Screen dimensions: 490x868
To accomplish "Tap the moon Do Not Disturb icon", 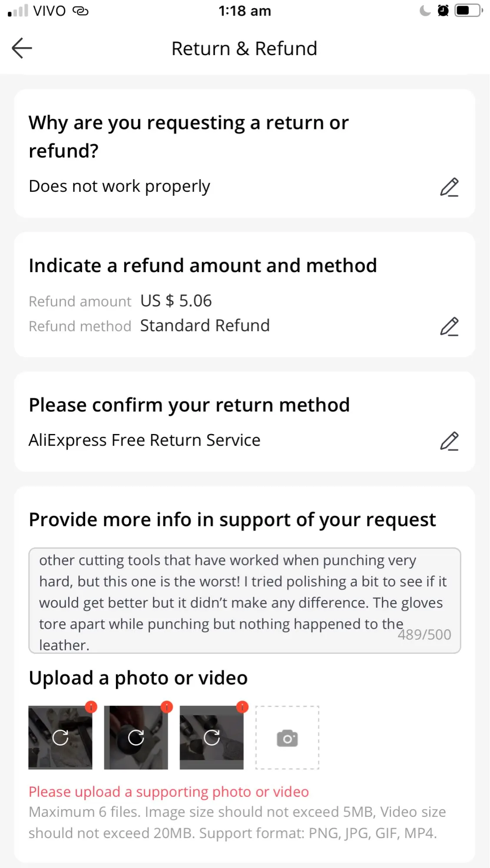I will pyautogui.click(x=425, y=10).
